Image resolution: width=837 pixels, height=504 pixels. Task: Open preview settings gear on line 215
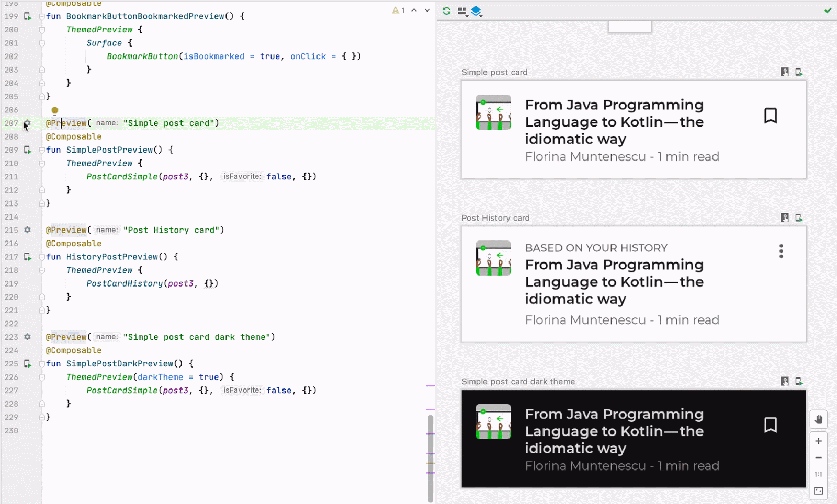(x=27, y=230)
